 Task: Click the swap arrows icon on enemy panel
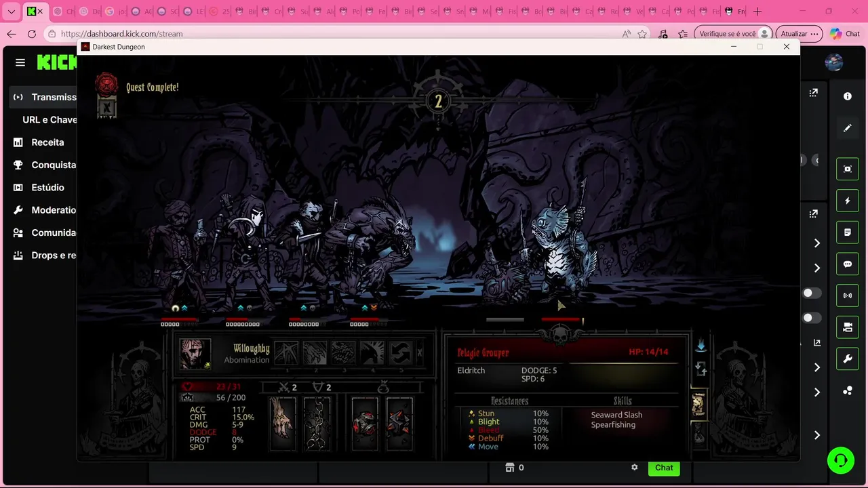[701, 369]
